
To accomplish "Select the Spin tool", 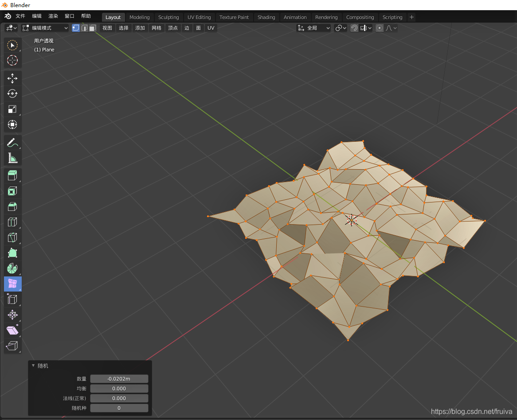I will pos(12,268).
